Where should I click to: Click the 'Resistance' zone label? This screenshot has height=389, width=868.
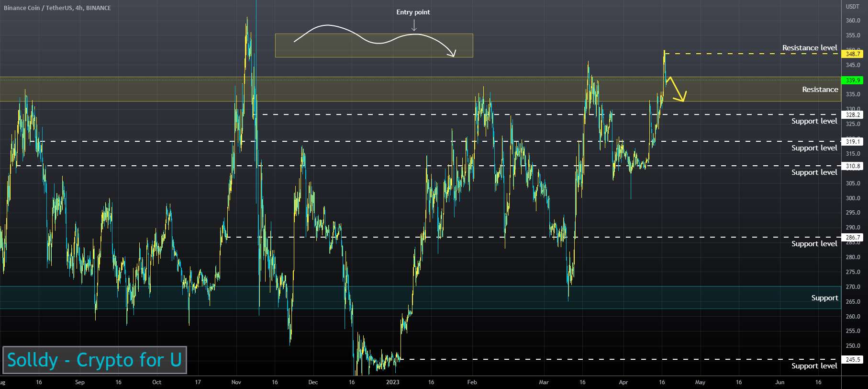pyautogui.click(x=820, y=89)
